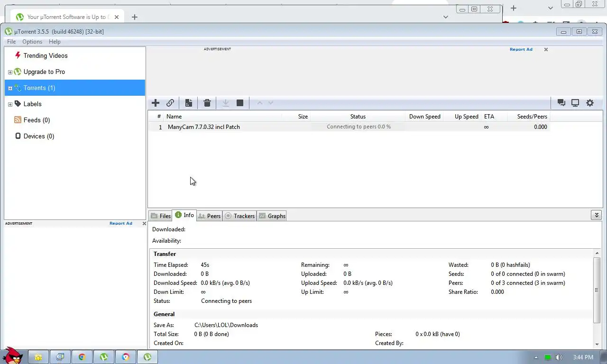Open a new tab in front browser window
This screenshot has height=364, width=607.
click(x=135, y=17)
